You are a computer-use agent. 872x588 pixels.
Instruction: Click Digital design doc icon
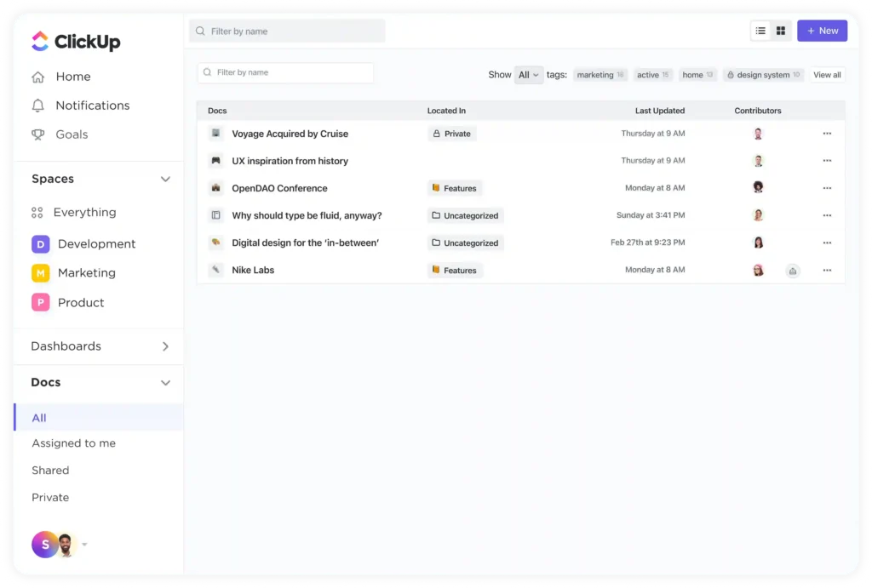[x=215, y=243]
